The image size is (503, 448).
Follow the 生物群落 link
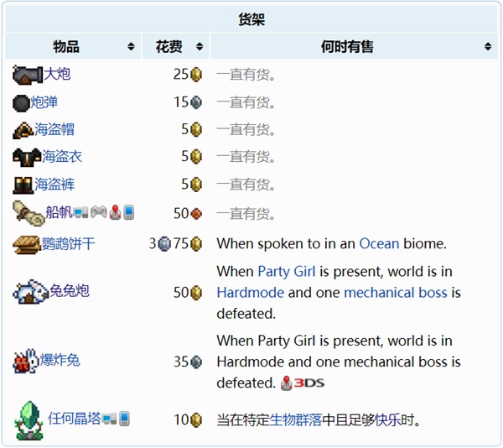pos(295,419)
